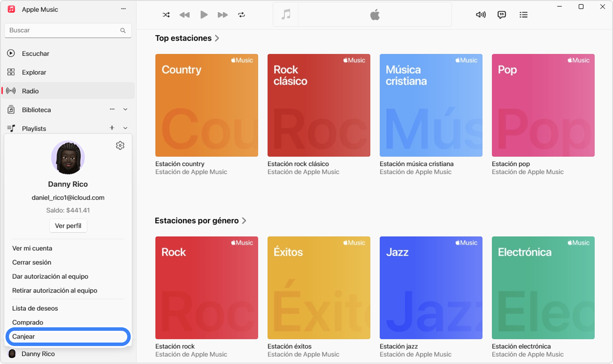Play the Rock clásico station tile

coord(319,105)
